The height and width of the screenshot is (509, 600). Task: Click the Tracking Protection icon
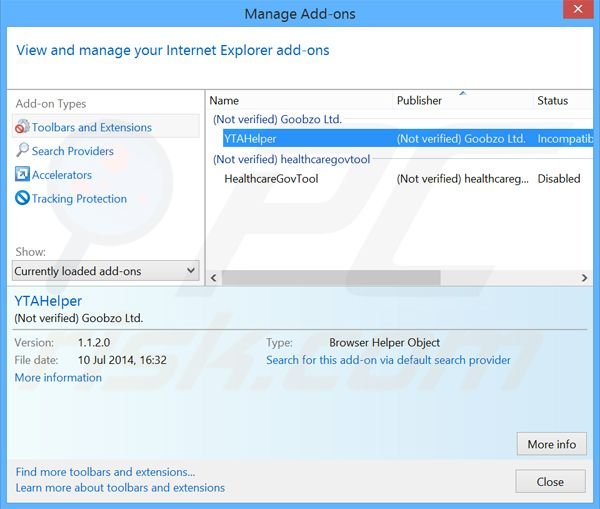tap(22, 198)
